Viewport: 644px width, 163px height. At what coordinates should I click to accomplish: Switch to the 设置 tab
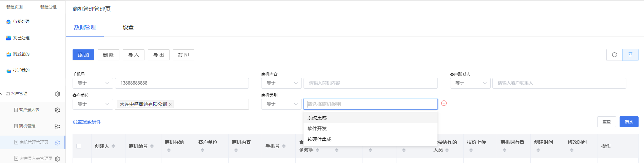pyautogui.click(x=128, y=27)
